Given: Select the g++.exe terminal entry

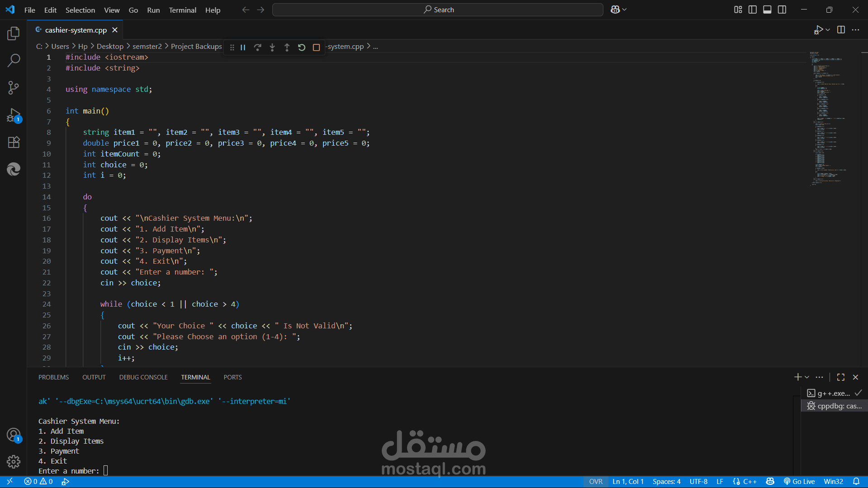Looking at the screenshot, I should click(x=835, y=393).
